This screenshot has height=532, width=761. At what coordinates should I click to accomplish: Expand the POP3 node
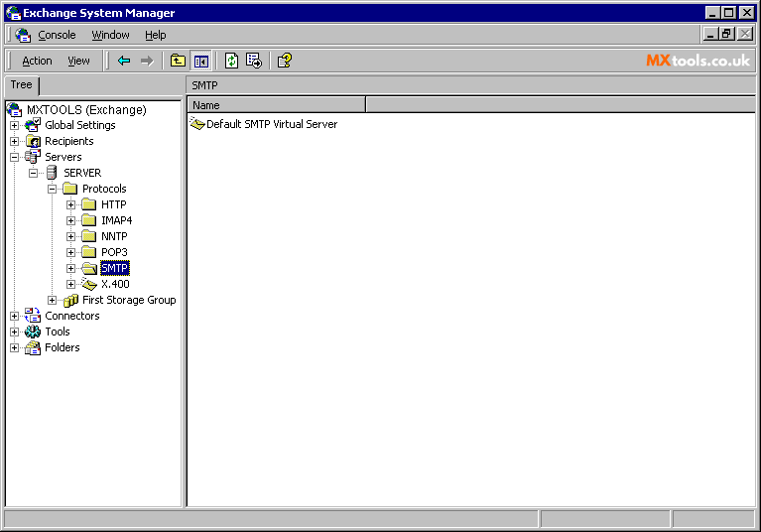[70, 252]
